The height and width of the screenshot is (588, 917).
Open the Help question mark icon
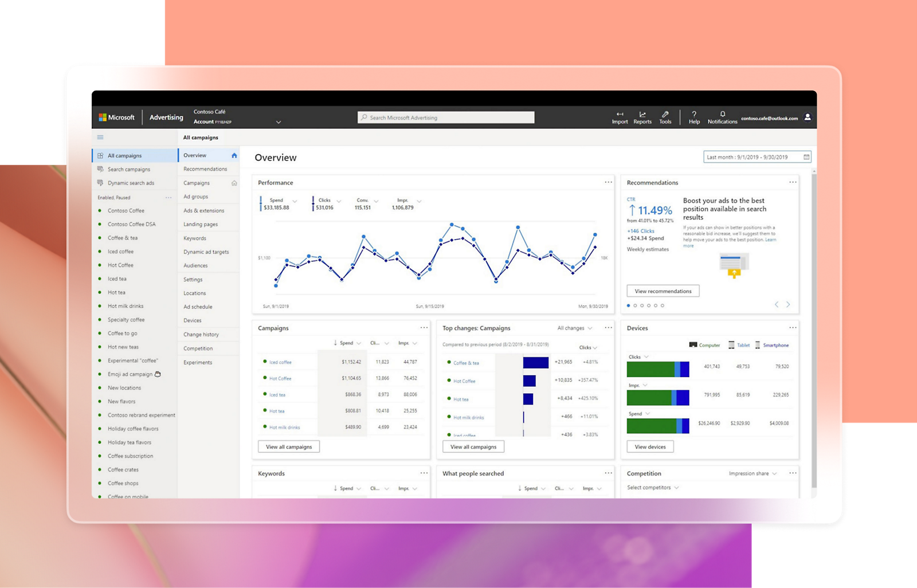click(694, 114)
